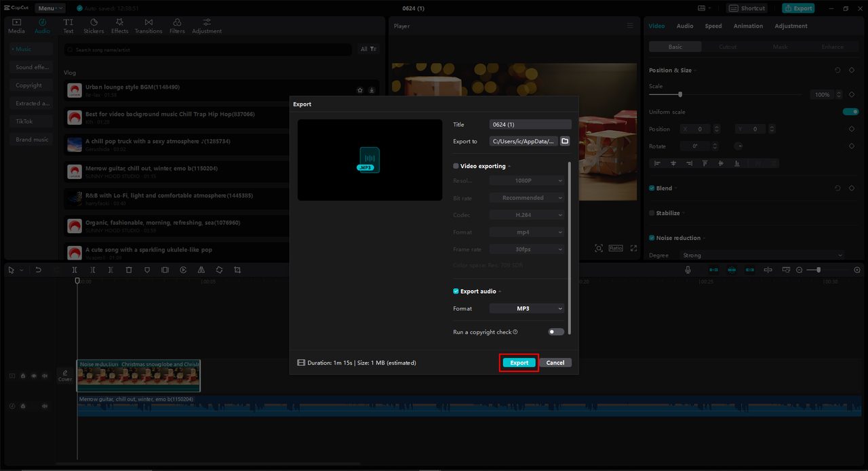Open the Animation tab in right panel
Image resolution: width=868 pixels, height=471 pixels.
pos(748,26)
